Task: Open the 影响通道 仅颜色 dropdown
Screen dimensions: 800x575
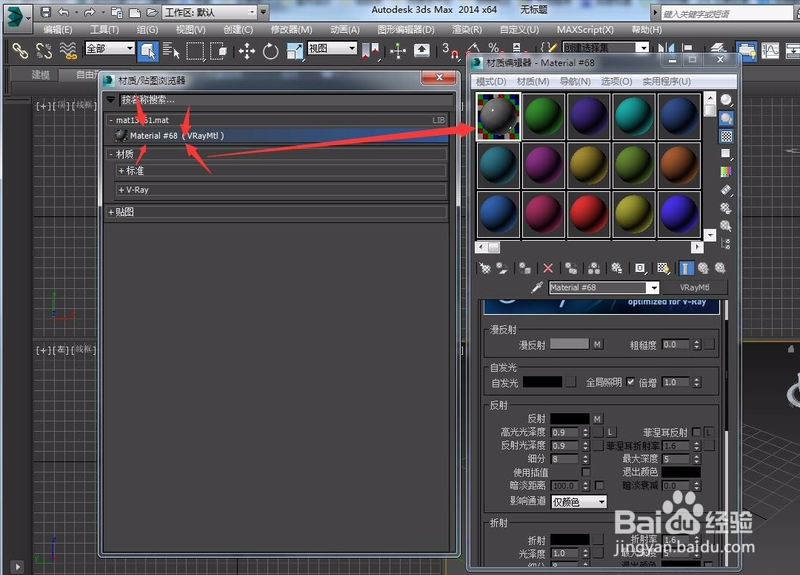Action: (579, 502)
